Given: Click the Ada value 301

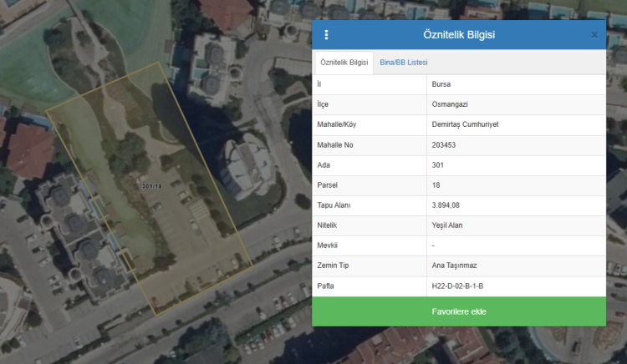Looking at the screenshot, I should click(438, 164).
